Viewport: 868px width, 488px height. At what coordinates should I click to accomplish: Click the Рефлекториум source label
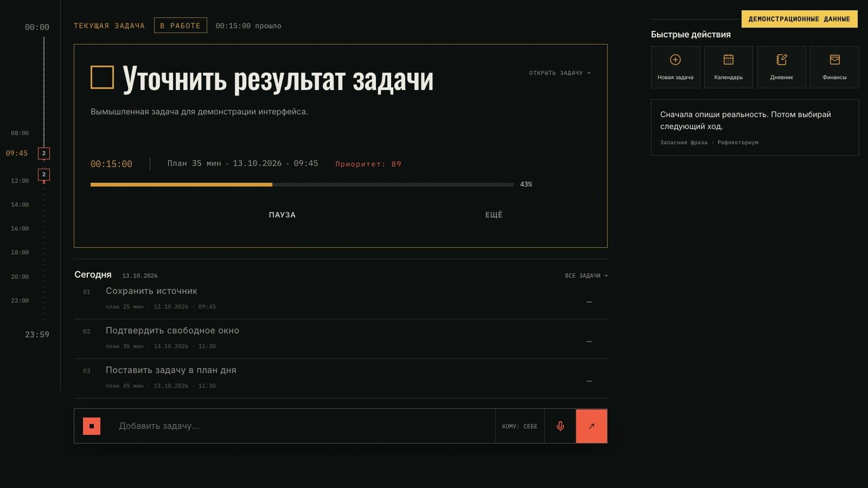tap(738, 143)
